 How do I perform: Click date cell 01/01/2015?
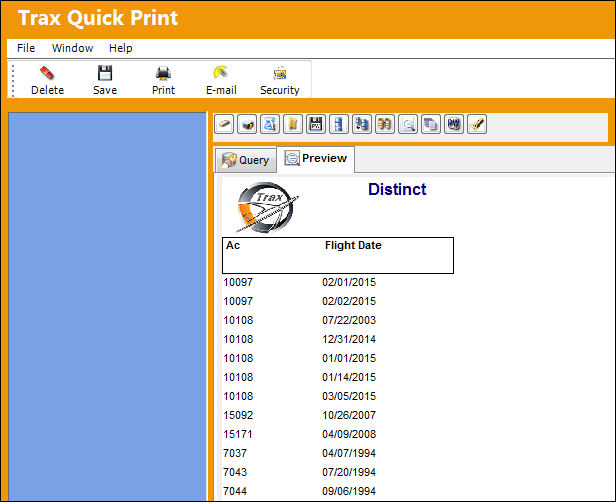point(349,358)
